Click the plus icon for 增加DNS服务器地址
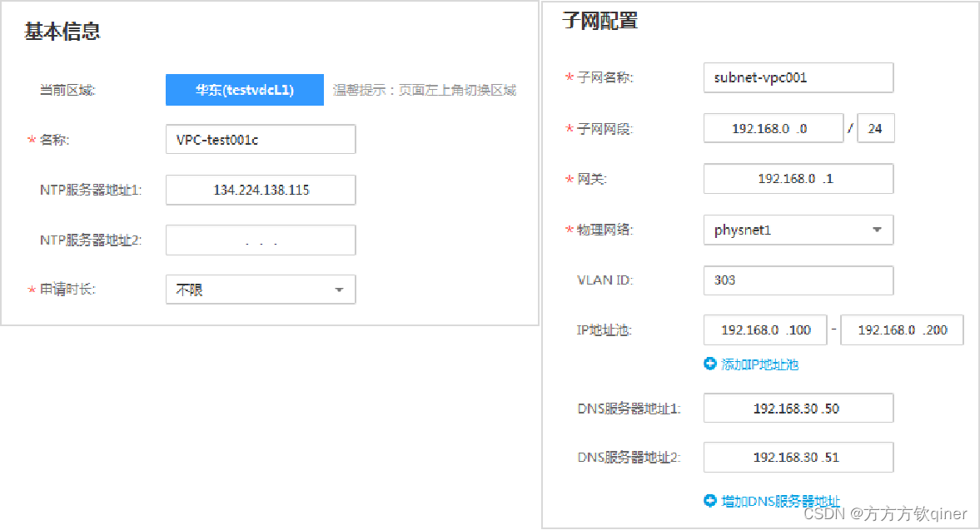Image resolution: width=980 pixels, height=530 pixels. pyautogui.click(x=710, y=501)
